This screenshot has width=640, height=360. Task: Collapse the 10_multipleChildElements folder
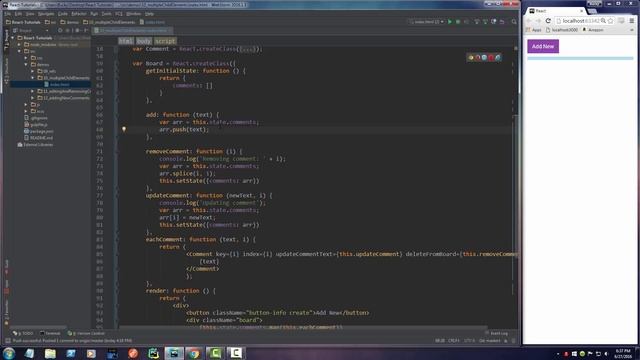(x=33, y=78)
